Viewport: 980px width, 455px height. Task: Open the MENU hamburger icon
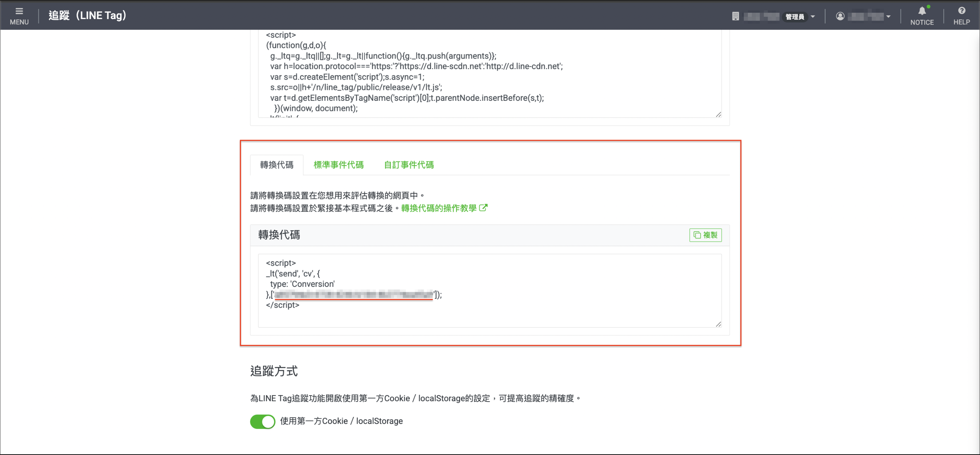click(x=19, y=11)
